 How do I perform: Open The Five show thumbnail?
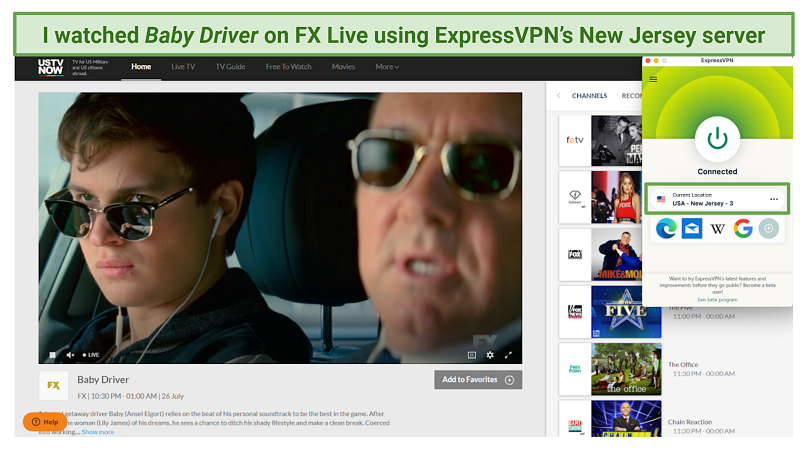[626, 312]
